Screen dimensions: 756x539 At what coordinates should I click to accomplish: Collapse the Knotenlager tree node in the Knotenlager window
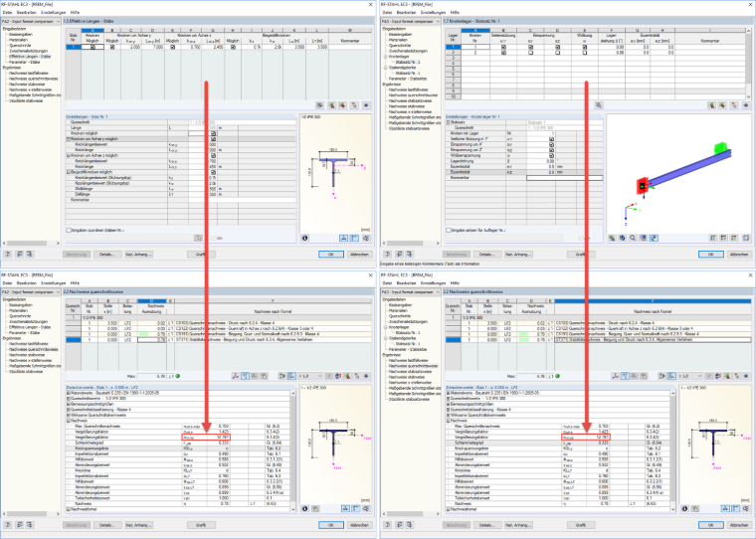(x=385, y=57)
